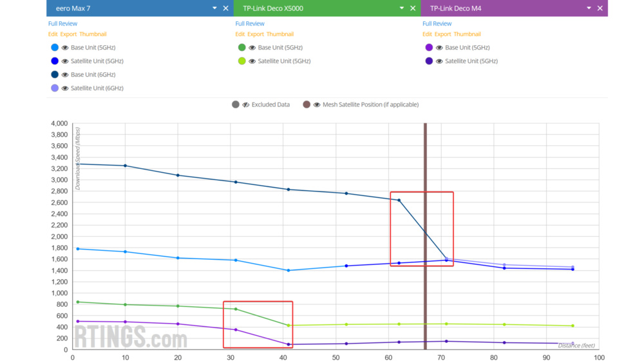644x363 pixels.
Task: Toggle Excluded Data eye icon
Action: tap(246, 104)
